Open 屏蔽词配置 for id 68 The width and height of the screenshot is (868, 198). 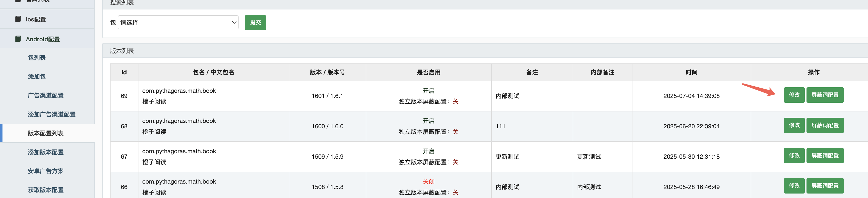[824, 125]
